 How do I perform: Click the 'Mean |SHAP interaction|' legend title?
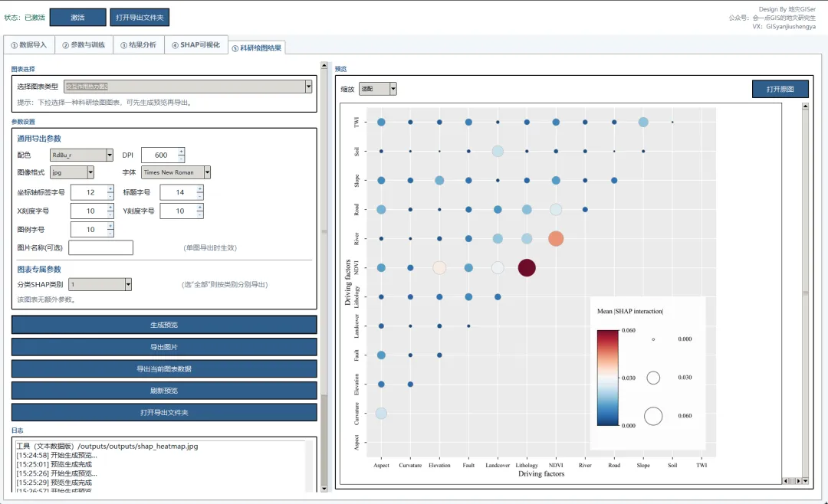click(x=630, y=312)
